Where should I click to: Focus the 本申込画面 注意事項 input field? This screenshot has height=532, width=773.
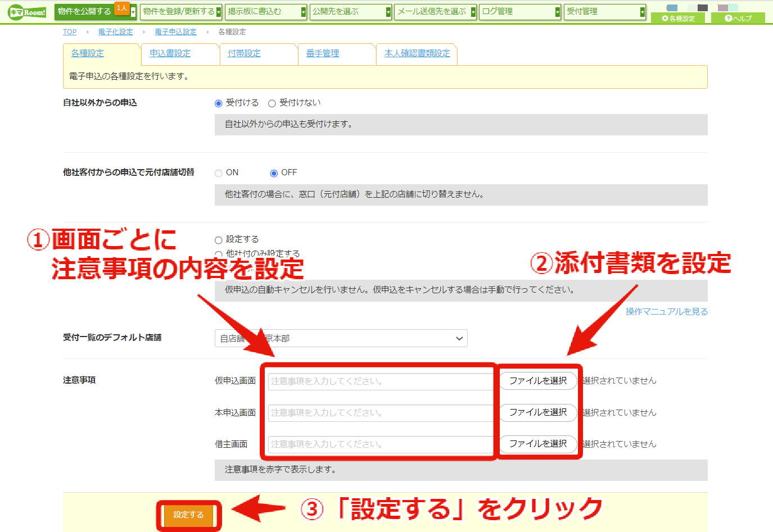(381, 412)
